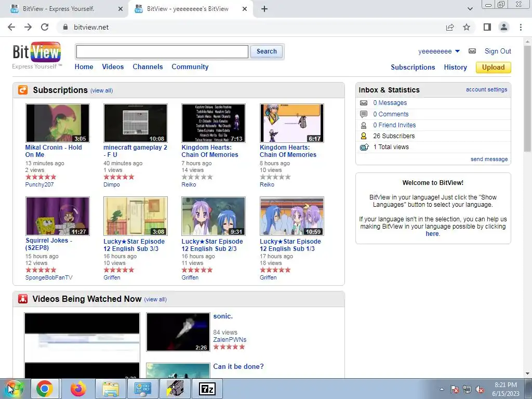The width and height of the screenshot is (532, 399).
Task: Launch Chrome from the taskbar
Action: [45, 389]
